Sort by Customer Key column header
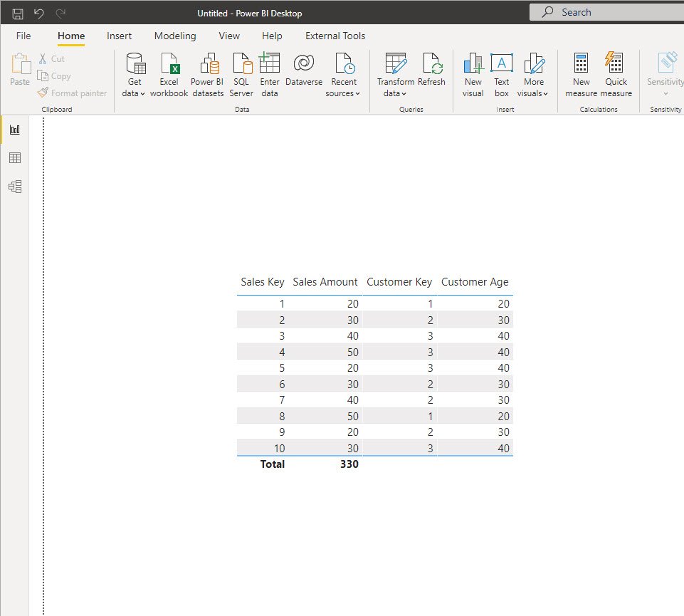 click(399, 282)
